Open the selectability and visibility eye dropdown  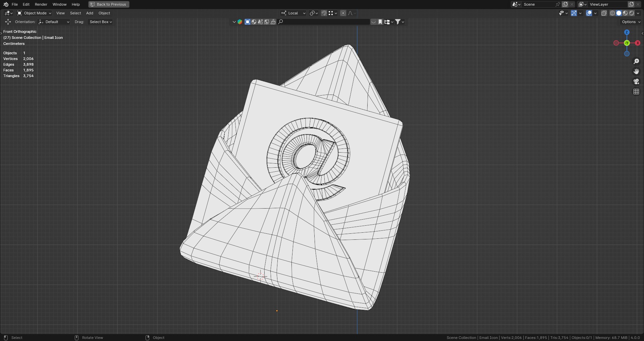[x=563, y=13]
